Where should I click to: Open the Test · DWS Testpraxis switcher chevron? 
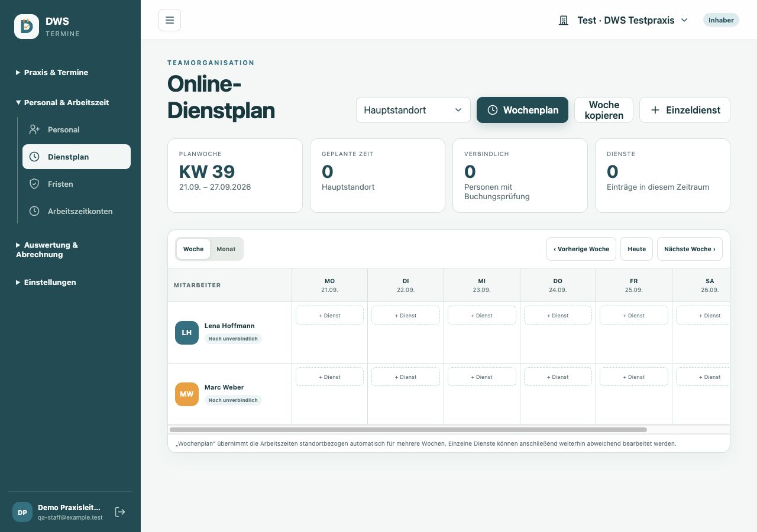(684, 20)
